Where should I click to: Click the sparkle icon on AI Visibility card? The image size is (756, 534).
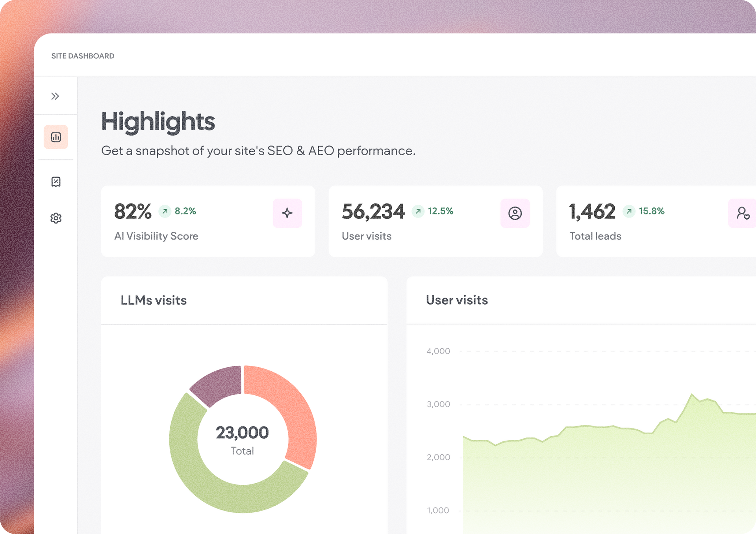click(x=287, y=213)
